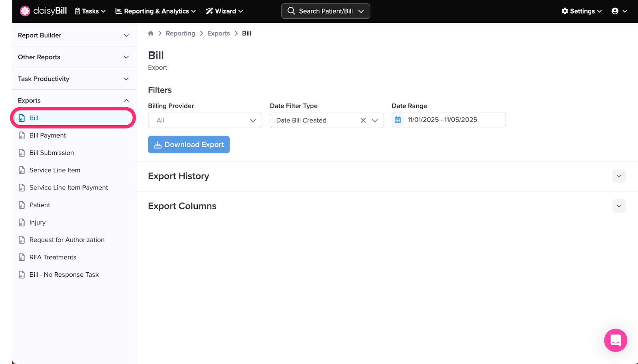Click the Exports breadcrumb link
The width and height of the screenshot is (638, 364).
pyautogui.click(x=219, y=33)
